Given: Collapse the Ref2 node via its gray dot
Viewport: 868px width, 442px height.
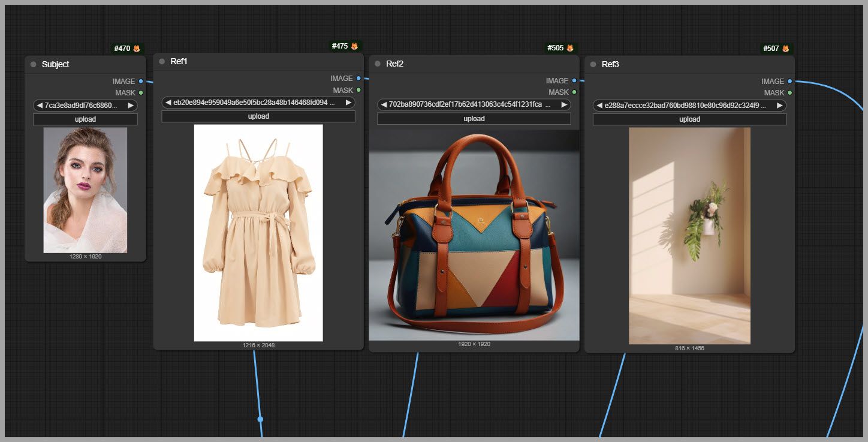Looking at the screenshot, I should click(x=378, y=64).
